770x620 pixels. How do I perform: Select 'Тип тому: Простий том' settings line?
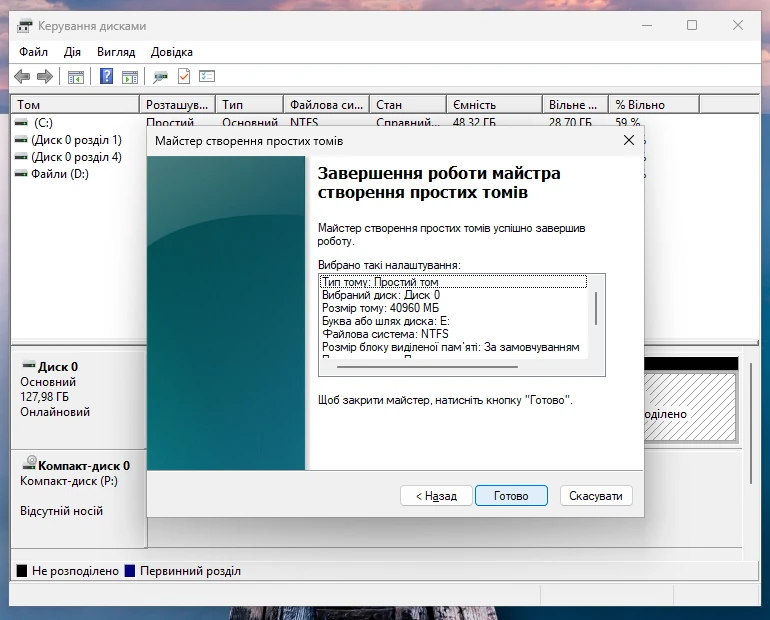click(454, 282)
